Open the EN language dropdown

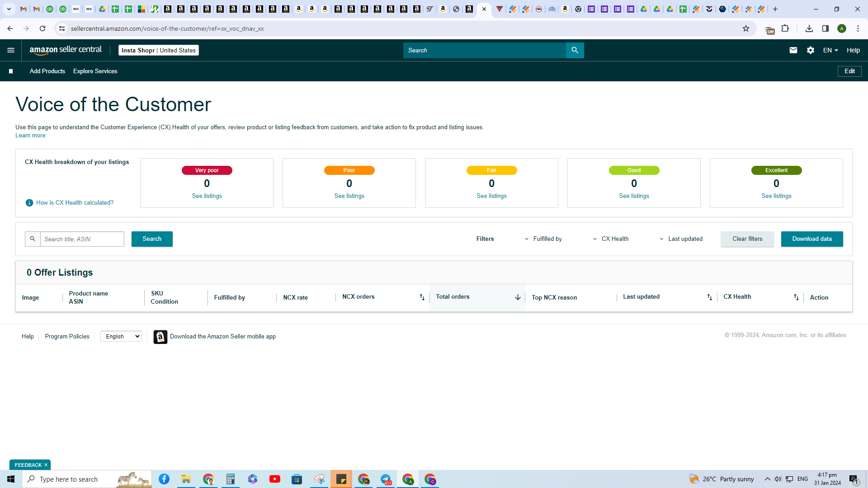click(x=830, y=50)
